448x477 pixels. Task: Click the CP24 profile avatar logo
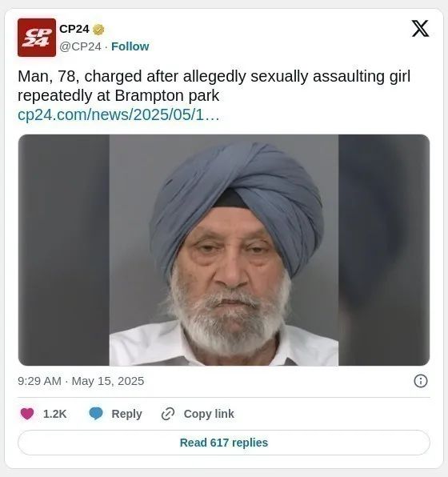click(x=37, y=38)
